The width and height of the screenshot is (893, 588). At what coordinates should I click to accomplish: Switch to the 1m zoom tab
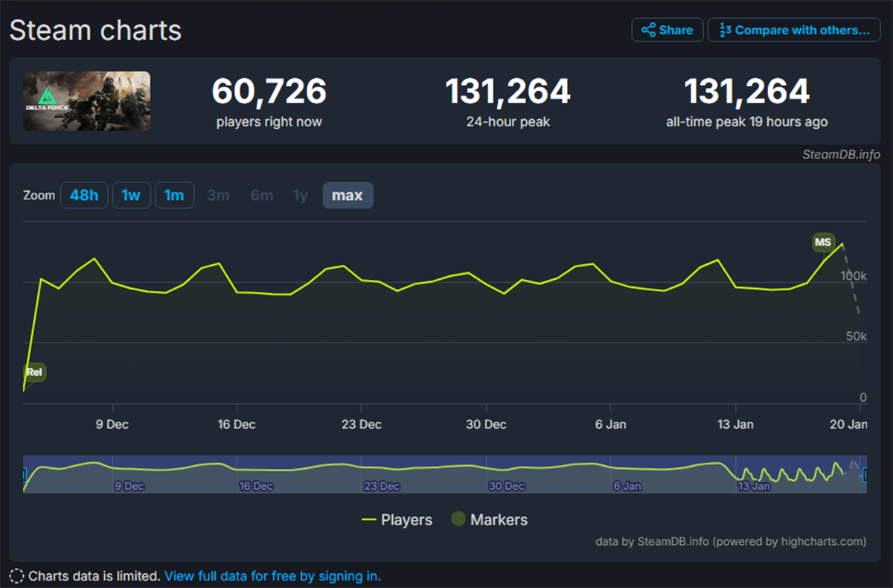(174, 195)
